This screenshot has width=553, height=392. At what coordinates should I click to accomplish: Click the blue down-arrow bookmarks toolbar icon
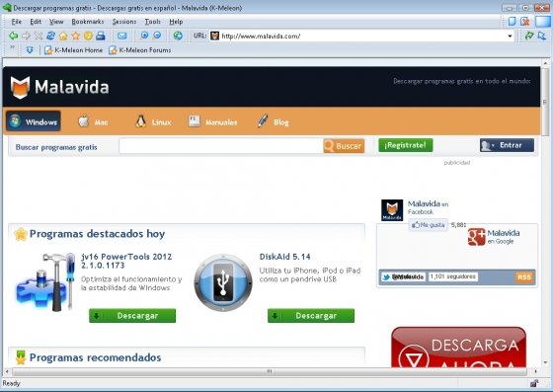click(x=30, y=50)
